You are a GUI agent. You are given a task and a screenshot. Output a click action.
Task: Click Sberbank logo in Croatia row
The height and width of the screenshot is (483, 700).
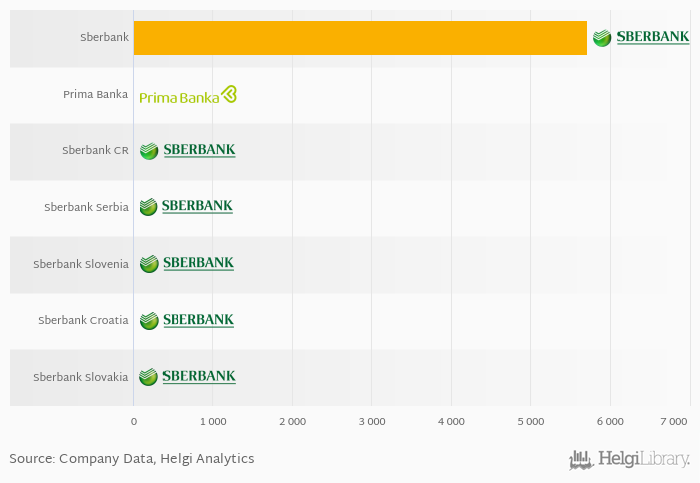(187, 320)
